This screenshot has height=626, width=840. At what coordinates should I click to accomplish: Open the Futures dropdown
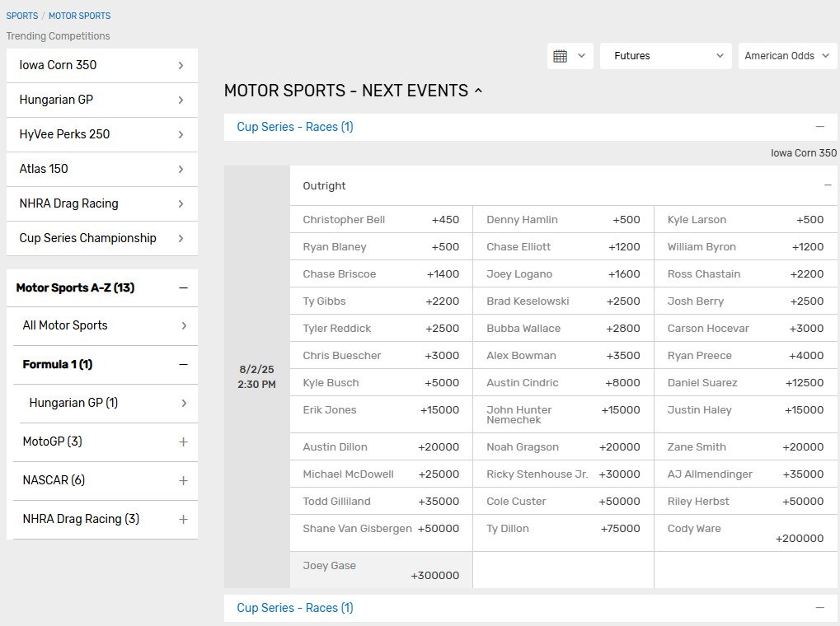666,56
